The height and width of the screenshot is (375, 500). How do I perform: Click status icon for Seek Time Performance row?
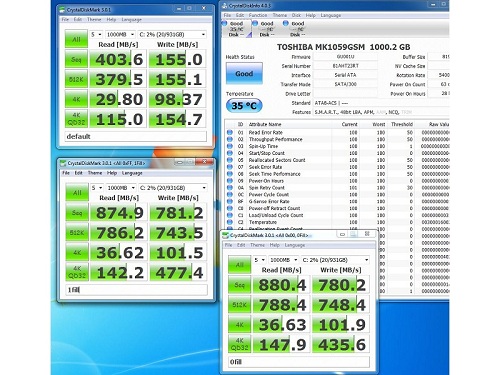click(230, 174)
